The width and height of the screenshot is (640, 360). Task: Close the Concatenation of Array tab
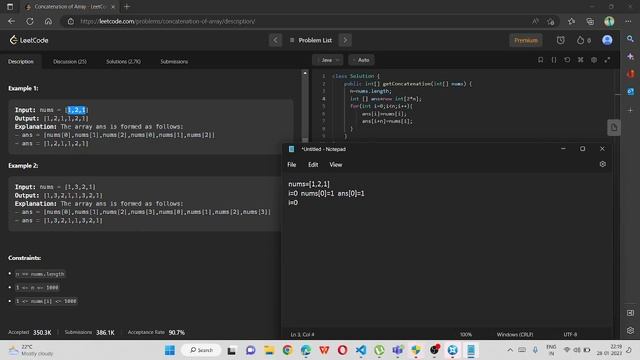(x=113, y=7)
